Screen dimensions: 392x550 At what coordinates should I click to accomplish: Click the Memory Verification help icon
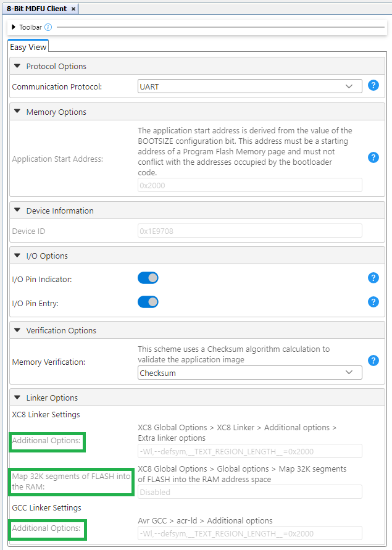tap(373, 361)
